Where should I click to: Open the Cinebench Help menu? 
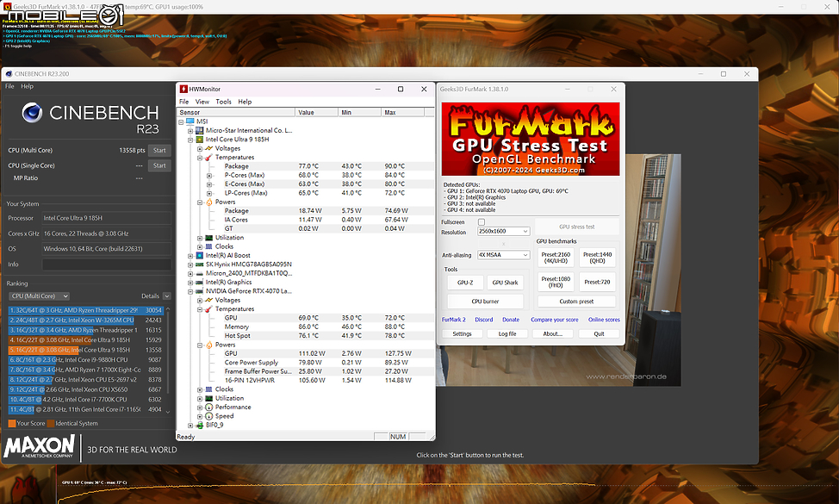(27, 86)
